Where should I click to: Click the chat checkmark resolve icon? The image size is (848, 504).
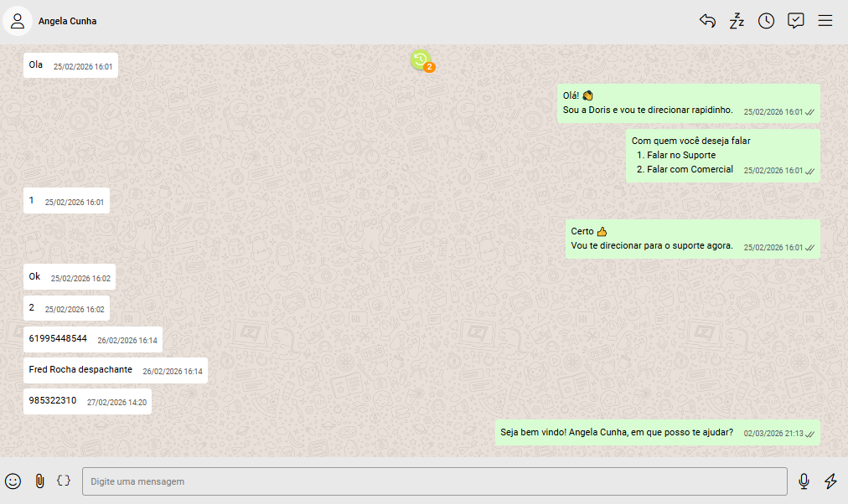[795, 21]
